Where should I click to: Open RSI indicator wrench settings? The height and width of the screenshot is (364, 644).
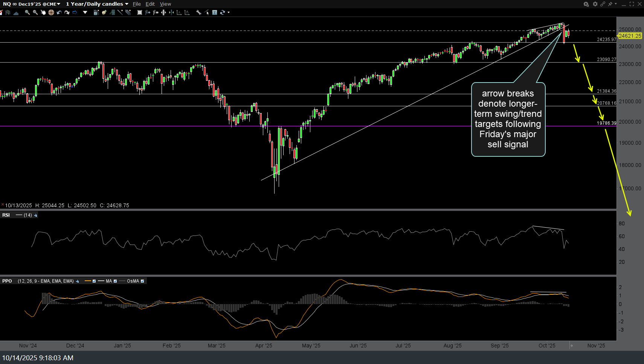click(x=36, y=215)
